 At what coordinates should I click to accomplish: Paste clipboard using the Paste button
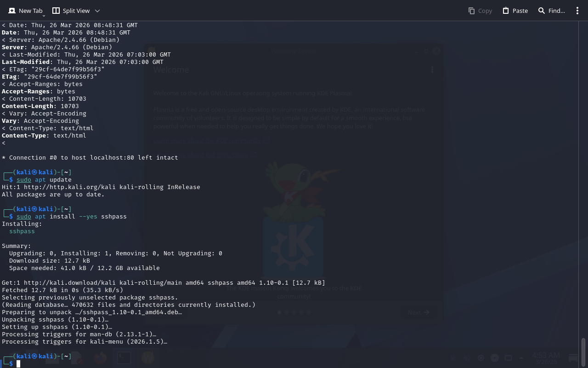point(515,11)
